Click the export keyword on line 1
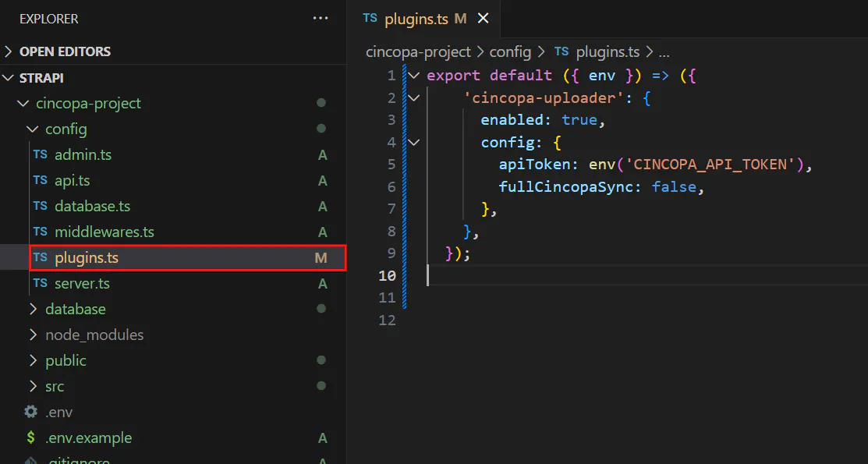868x464 pixels. [x=453, y=76]
